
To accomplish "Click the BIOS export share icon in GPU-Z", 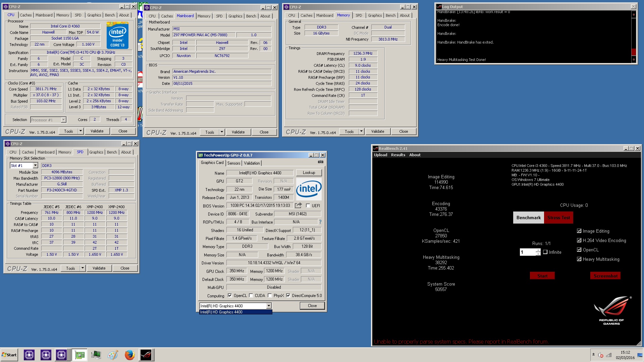I will (298, 205).
